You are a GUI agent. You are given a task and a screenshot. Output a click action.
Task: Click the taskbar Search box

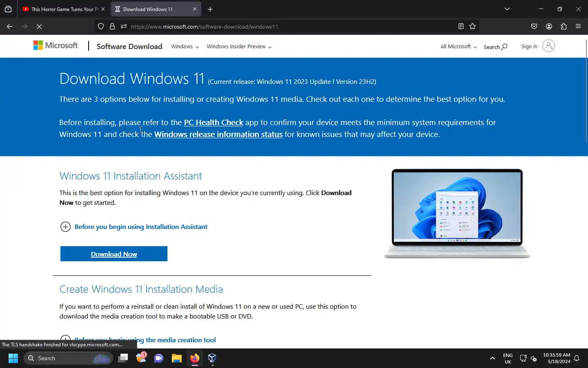click(68, 358)
